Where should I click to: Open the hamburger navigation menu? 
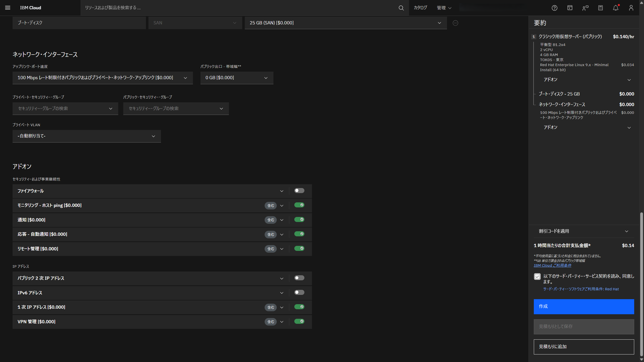[8, 8]
